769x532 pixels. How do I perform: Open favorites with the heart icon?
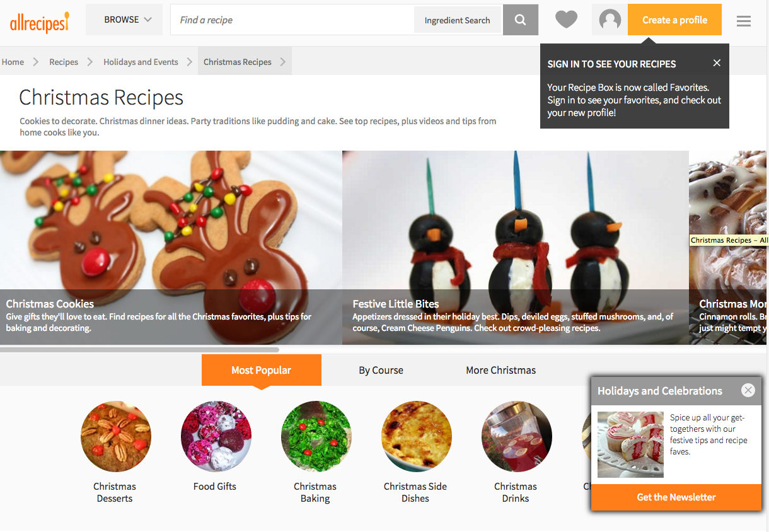[x=566, y=20]
